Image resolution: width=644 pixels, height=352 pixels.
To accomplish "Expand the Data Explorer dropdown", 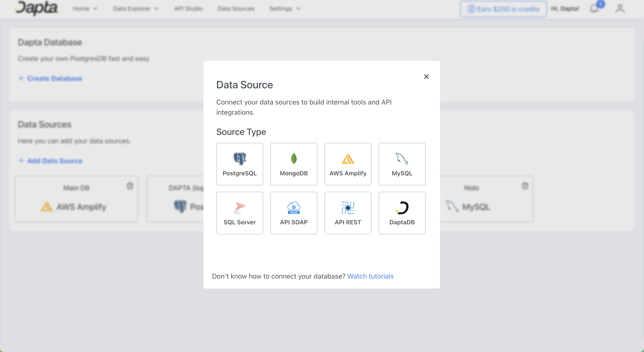I will click(136, 9).
